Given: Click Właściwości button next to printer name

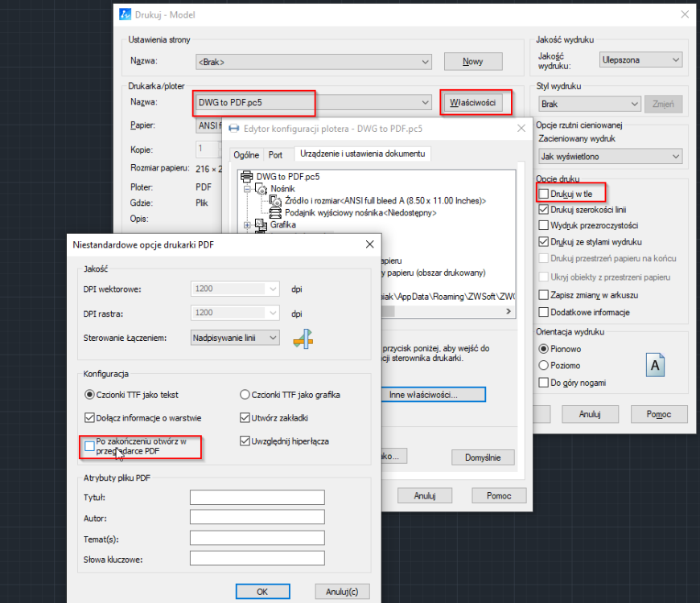Looking at the screenshot, I should (472, 103).
